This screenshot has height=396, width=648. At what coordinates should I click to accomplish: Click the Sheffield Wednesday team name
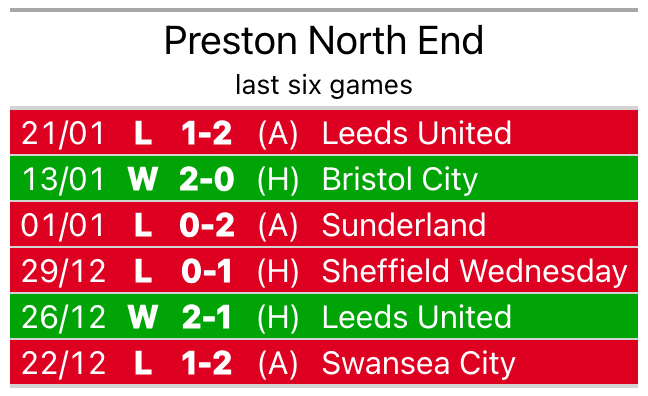(x=474, y=272)
